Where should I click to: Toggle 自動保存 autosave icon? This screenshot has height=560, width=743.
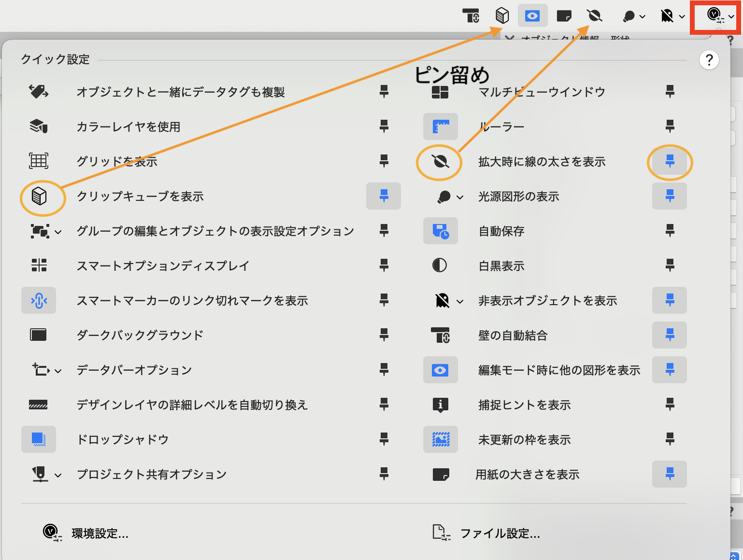tap(440, 231)
